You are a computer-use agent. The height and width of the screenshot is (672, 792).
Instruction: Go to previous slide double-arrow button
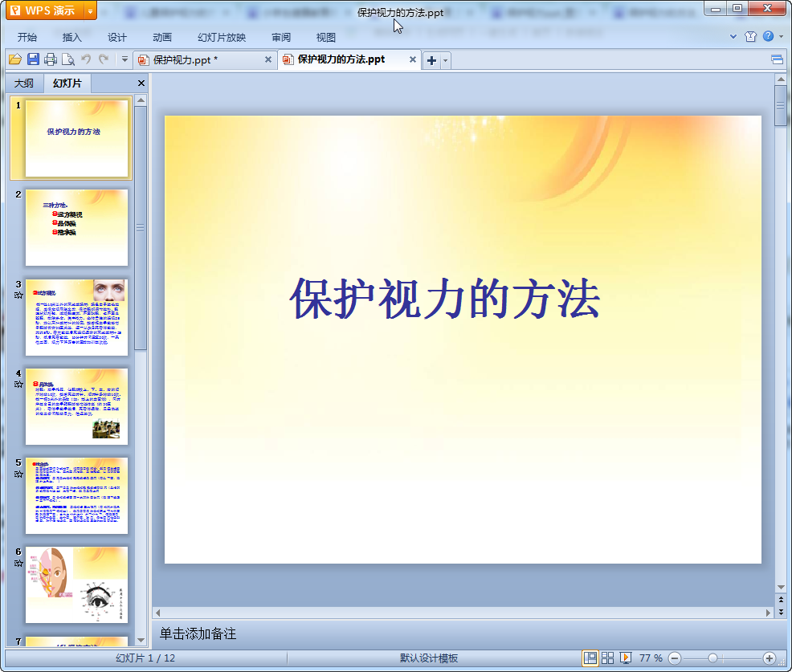[x=781, y=600]
